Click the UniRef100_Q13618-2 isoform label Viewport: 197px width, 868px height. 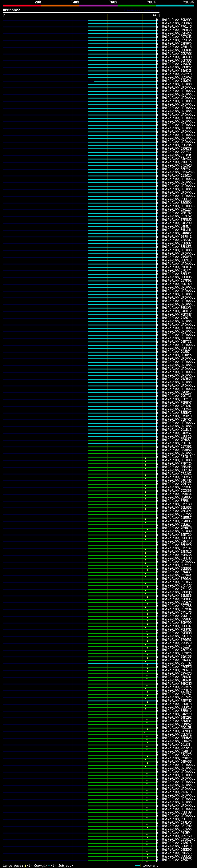tap(178, 792)
